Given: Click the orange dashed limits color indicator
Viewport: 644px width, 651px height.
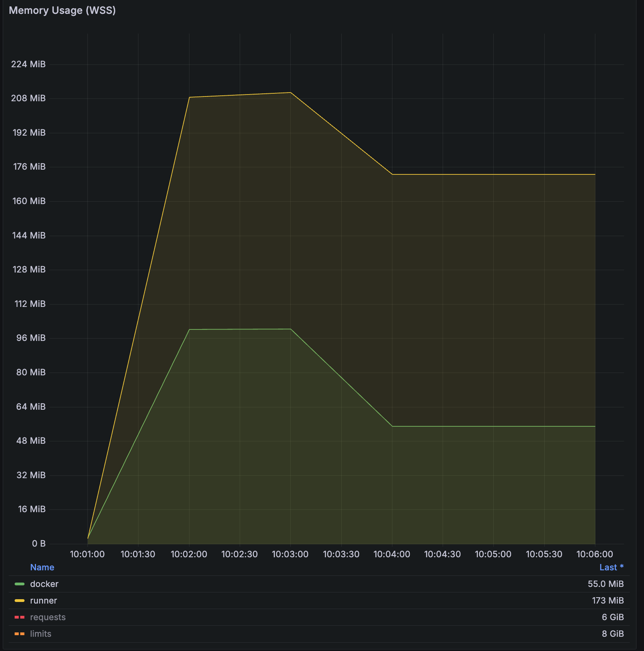Looking at the screenshot, I should (19, 634).
